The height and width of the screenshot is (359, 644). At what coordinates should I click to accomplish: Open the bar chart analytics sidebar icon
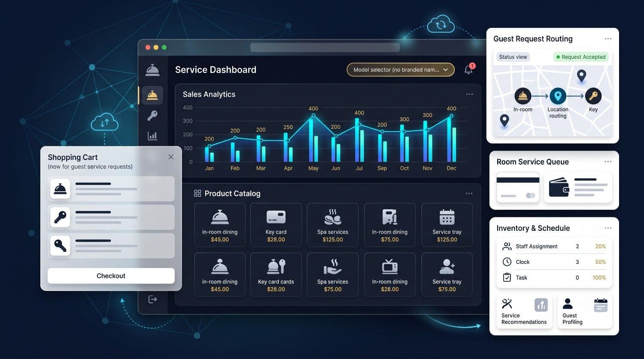click(x=152, y=136)
